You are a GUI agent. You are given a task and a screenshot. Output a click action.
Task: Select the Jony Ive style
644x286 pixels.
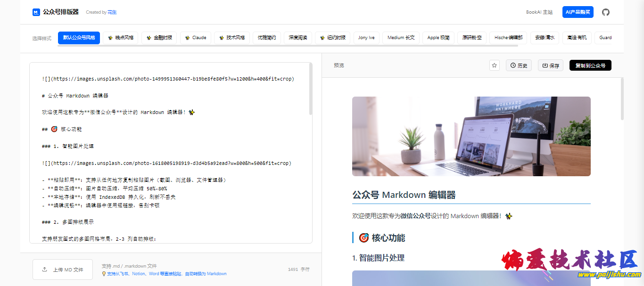366,38
